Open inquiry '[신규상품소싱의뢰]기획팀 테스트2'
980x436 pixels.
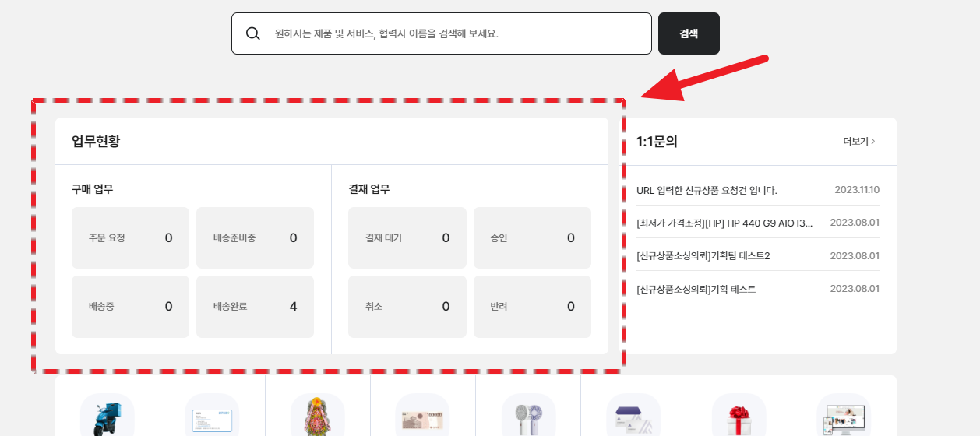click(x=703, y=256)
